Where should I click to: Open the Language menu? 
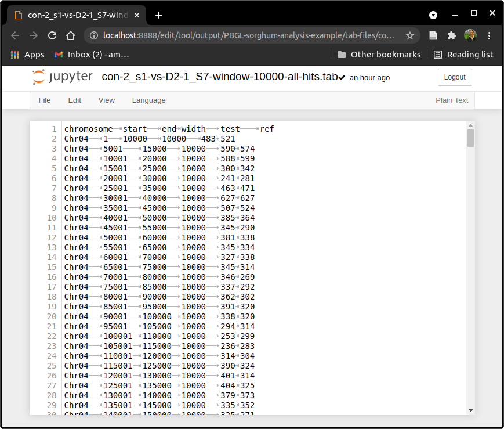(x=149, y=100)
